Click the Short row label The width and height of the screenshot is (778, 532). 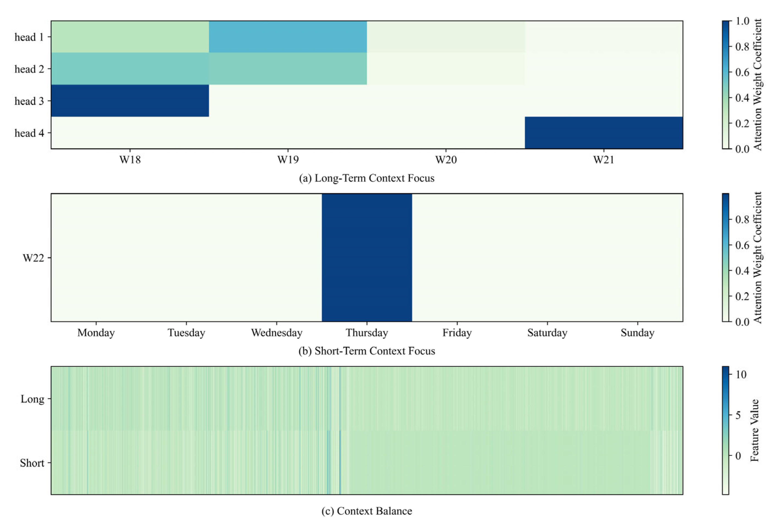coord(32,463)
